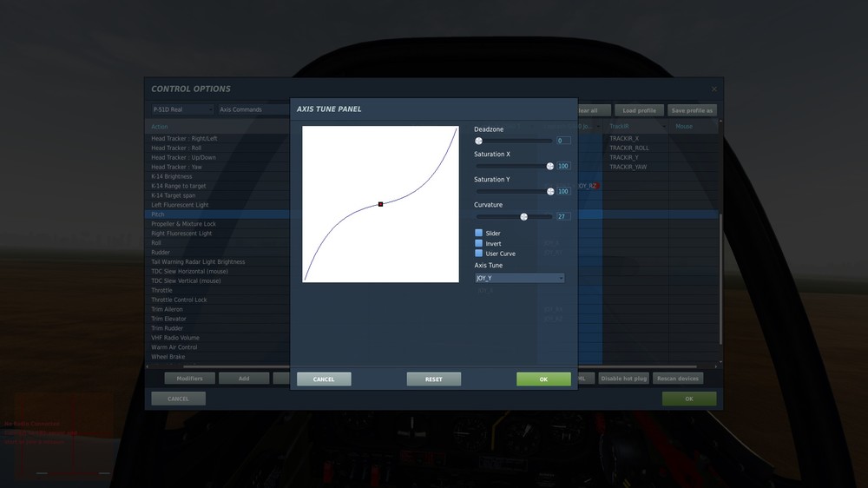The image size is (868, 488).
Task: Select Wheel Brake action row
Action: click(x=218, y=357)
